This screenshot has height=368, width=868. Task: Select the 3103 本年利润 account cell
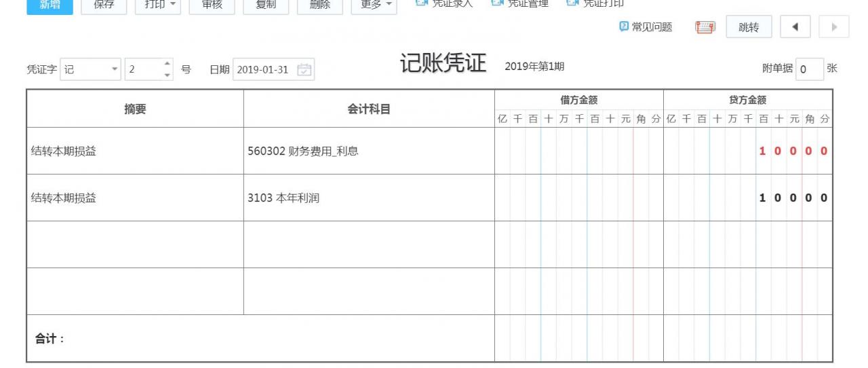pos(369,198)
